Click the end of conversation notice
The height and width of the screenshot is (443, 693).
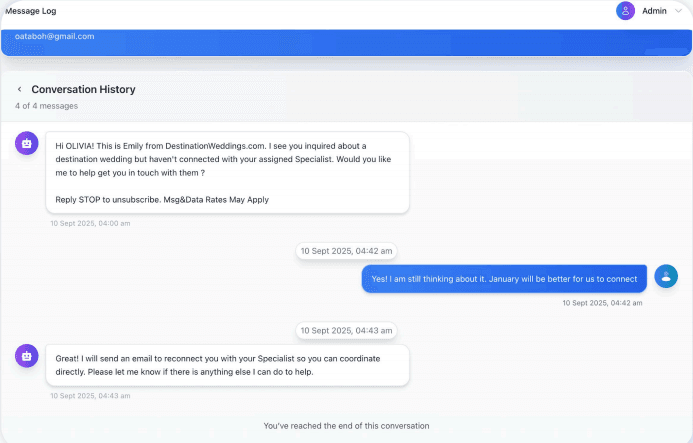pos(346,426)
